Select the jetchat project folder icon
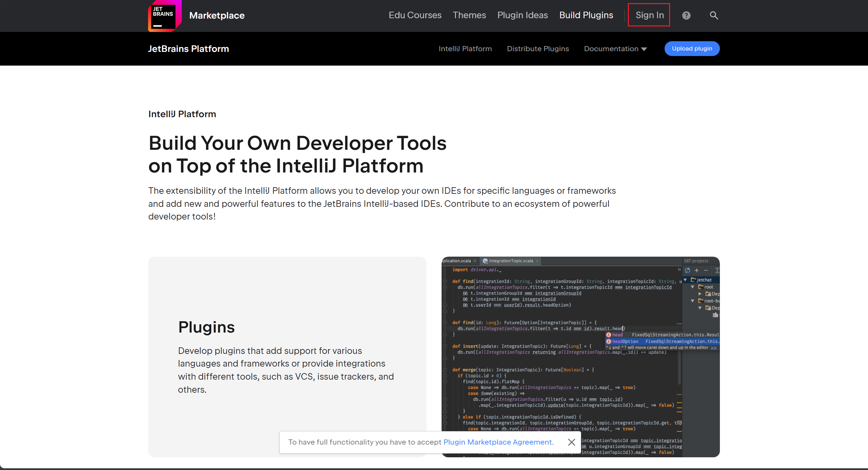 click(x=693, y=280)
